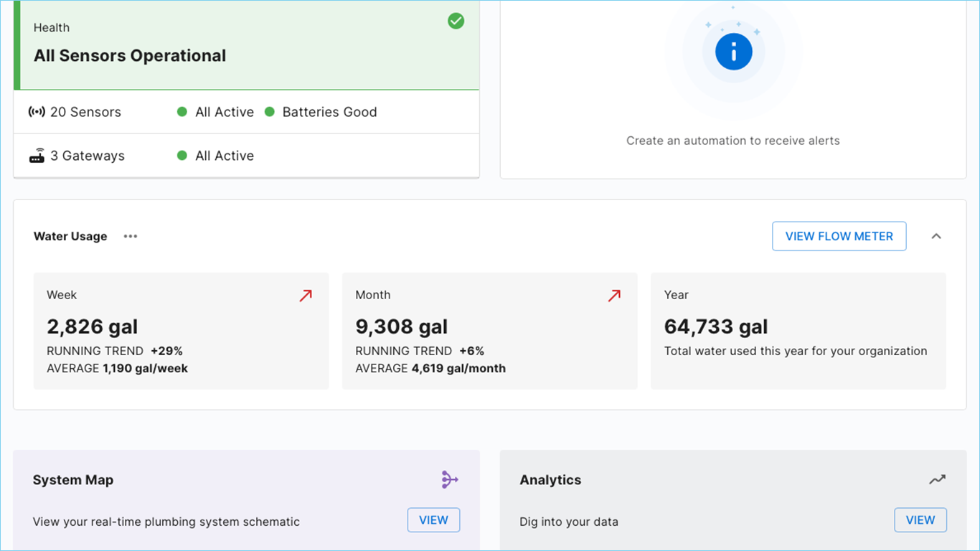Click the gateway router icon
Image resolution: width=980 pixels, height=551 pixels.
(x=37, y=156)
